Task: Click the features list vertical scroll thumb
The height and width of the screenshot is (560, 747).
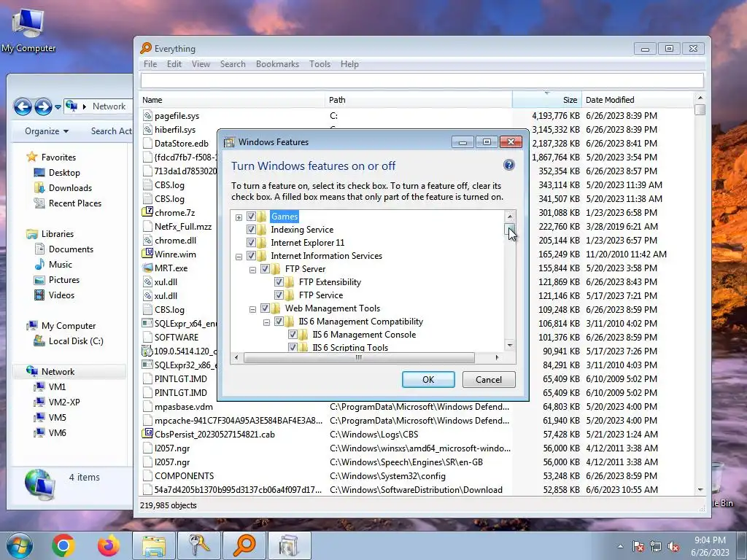Action: pyautogui.click(x=510, y=230)
